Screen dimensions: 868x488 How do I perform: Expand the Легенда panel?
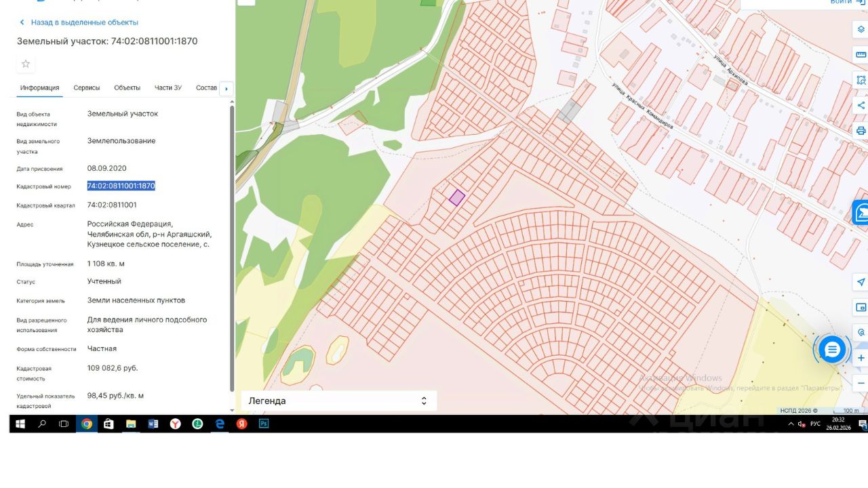338,401
